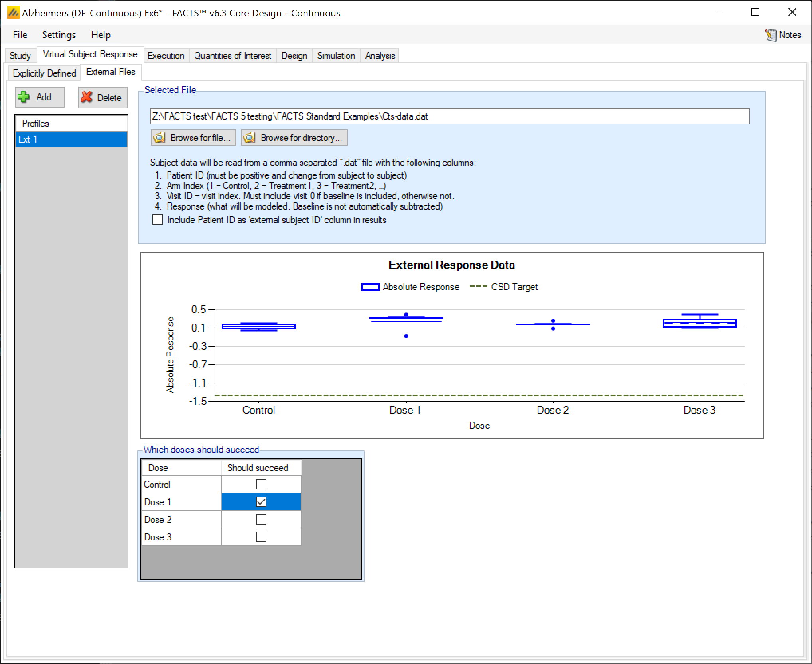The width and height of the screenshot is (812, 664).
Task: Select the Ext 1 profile
Action: tap(71, 139)
